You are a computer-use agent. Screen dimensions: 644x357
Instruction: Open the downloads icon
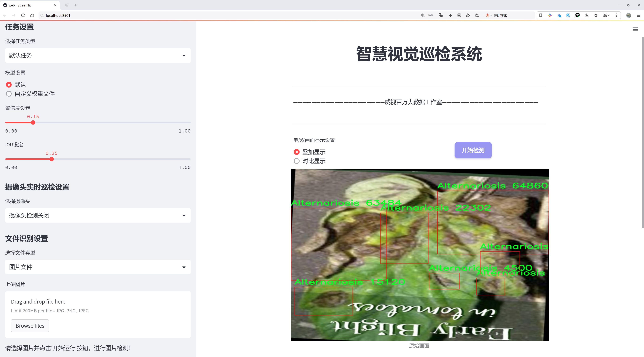pyautogui.click(x=587, y=15)
